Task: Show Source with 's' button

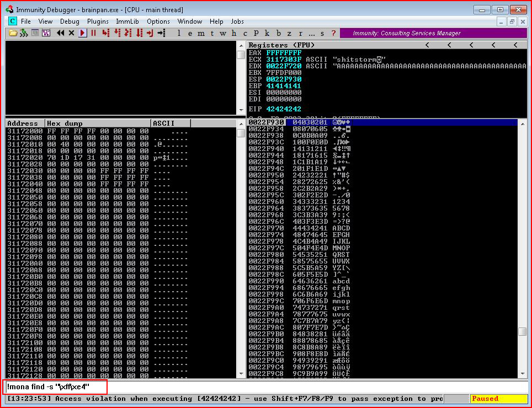Action: tap(322, 33)
